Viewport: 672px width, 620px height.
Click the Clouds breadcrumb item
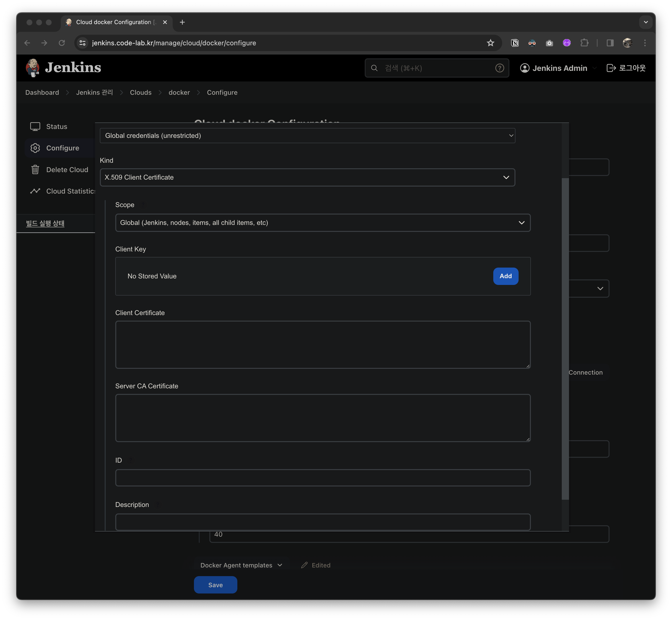pos(141,93)
